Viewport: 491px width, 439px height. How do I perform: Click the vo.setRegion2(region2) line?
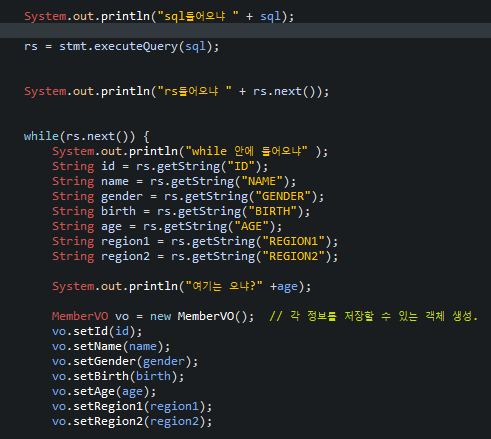tap(132, 421)
